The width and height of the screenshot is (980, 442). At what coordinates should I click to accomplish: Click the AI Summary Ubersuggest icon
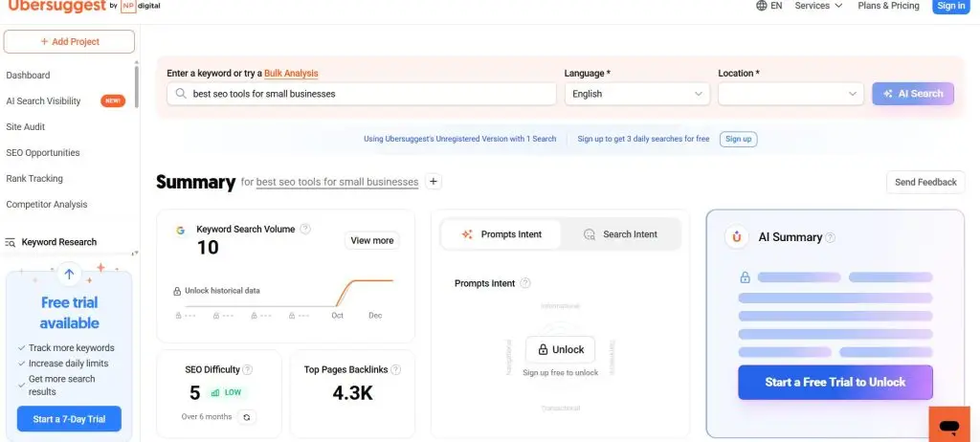pos(737,237)
